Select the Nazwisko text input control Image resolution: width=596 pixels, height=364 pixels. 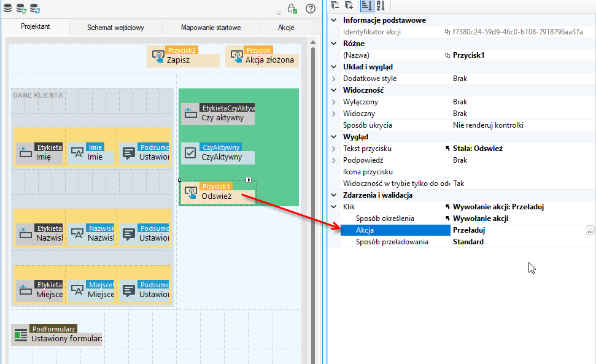click(x=91, y=234)
